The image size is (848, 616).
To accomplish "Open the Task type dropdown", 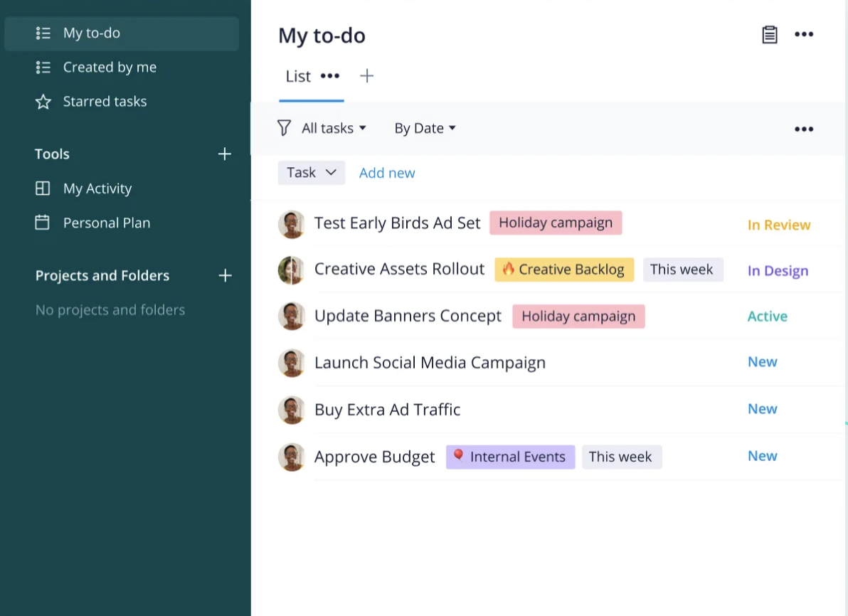I will click(x=312, y=173).
